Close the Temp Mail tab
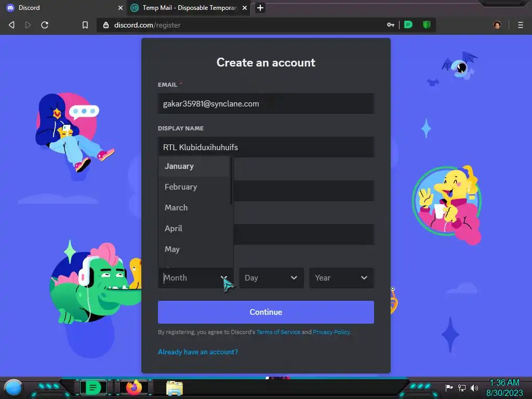The width and height of the screenshot is (532, 399). click(x=245, y=8)
